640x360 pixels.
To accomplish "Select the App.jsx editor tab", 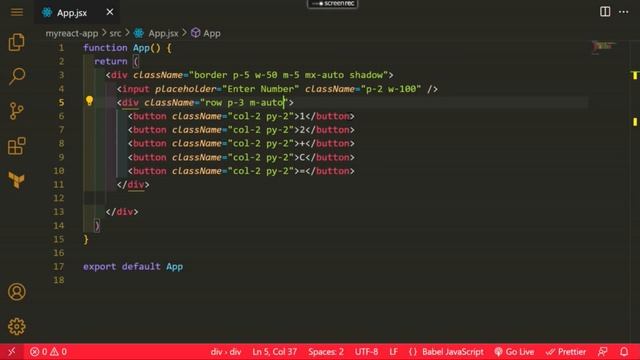I will pos(77,12).
